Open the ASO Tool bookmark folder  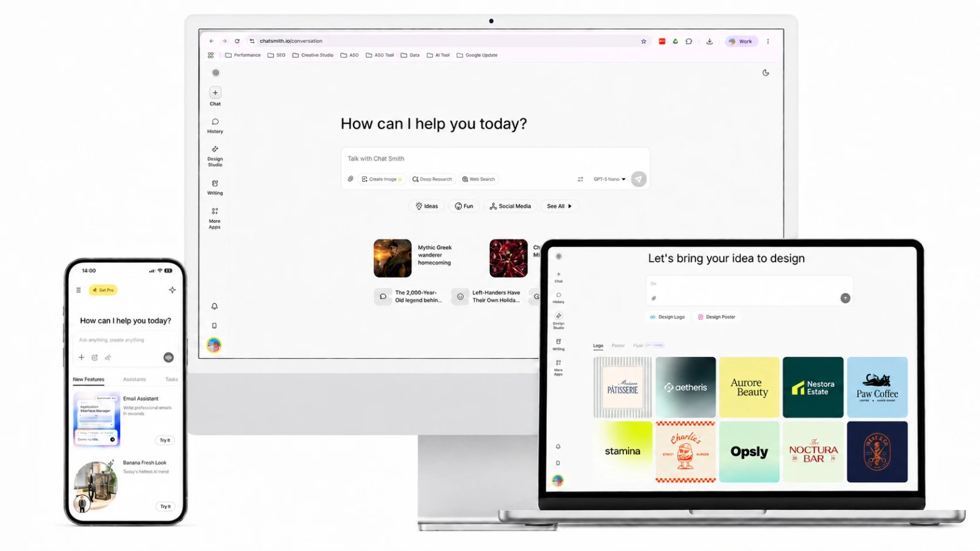[x=380, y=55]
